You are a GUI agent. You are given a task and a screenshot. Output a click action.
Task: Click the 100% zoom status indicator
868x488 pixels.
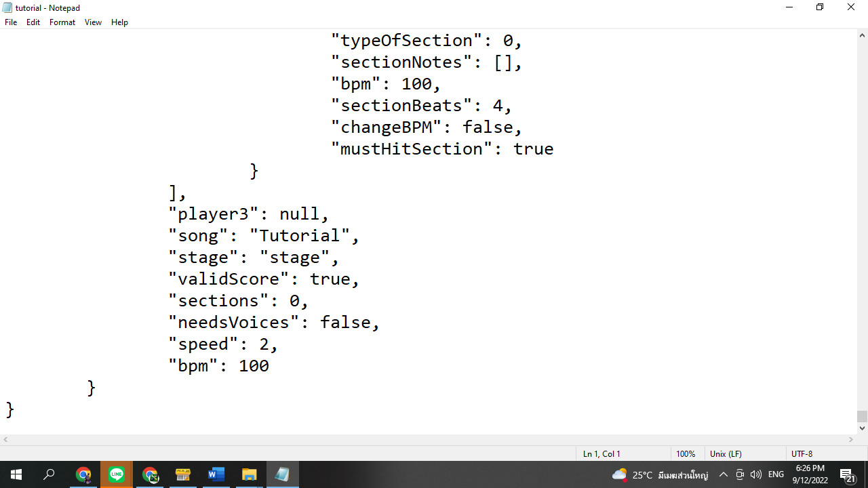686,453
